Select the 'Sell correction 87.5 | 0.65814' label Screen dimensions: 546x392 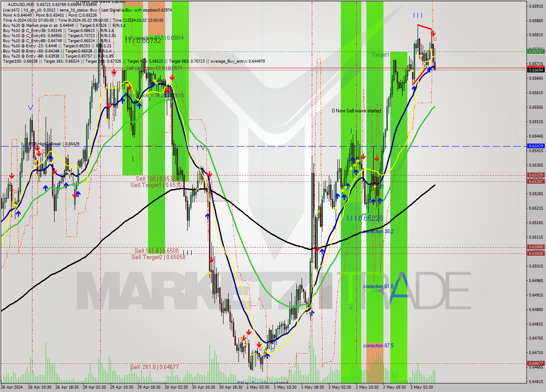coord(154,38)
